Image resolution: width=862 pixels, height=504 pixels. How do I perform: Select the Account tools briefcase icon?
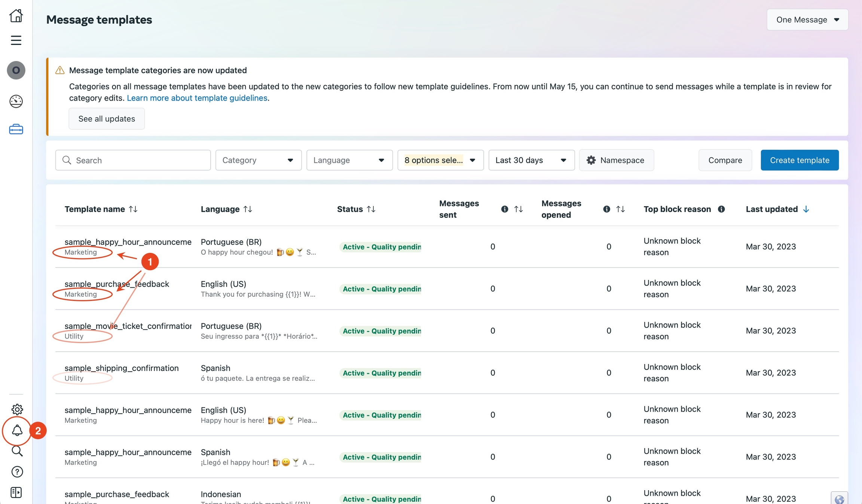(x=16, y=129)
